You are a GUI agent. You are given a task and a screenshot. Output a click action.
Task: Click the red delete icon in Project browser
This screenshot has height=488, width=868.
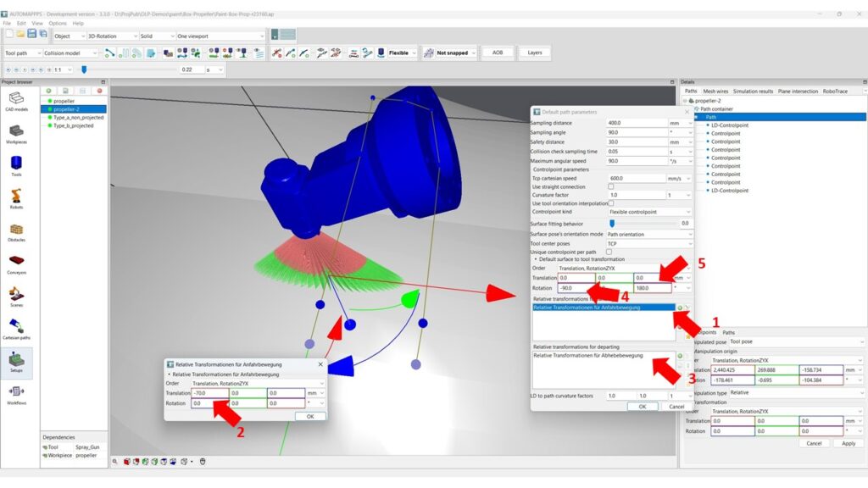tap(100, 91)
